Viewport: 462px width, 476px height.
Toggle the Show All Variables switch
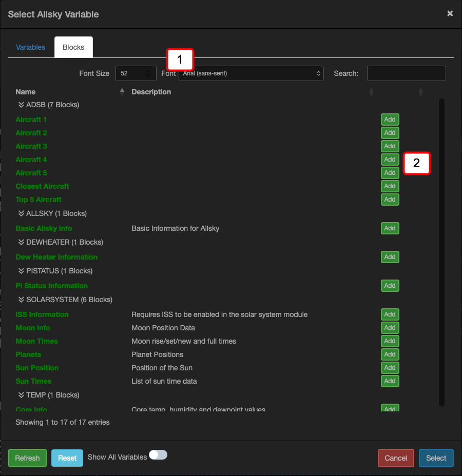[158, 455]
